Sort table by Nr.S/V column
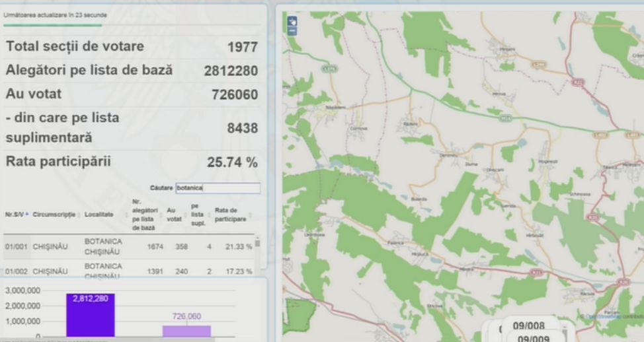Viewport: 644px width, 342px height. (17, 215)
